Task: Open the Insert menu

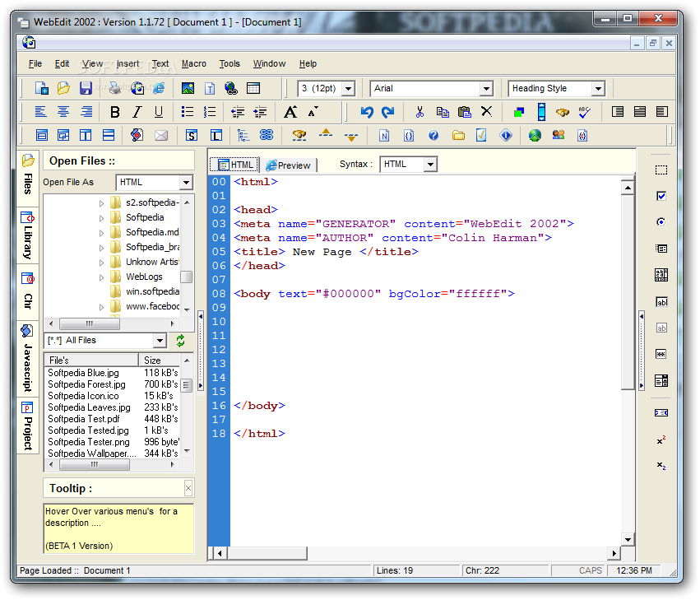Action: [x=127, y=63]
